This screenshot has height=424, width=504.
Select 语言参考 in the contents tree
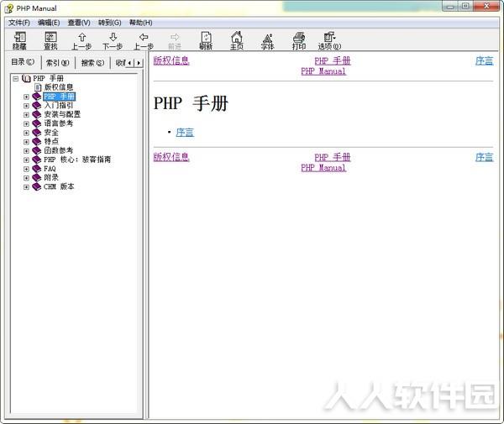coord(59,123)
